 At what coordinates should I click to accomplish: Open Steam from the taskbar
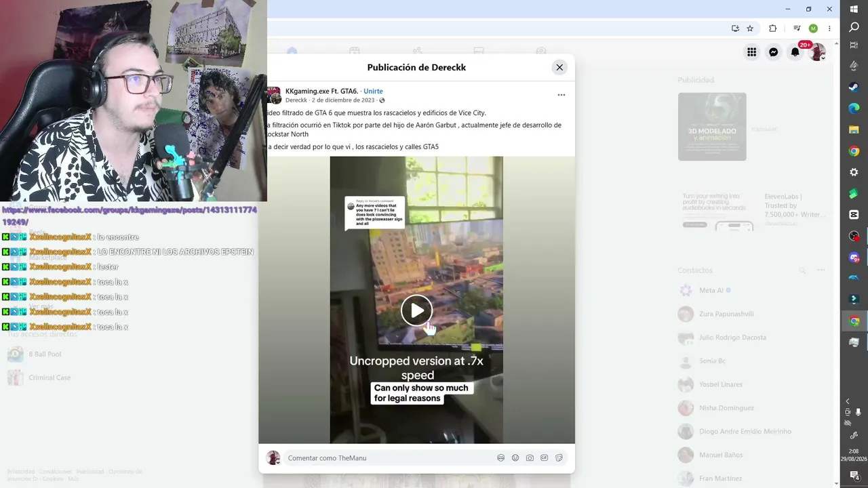854,87
